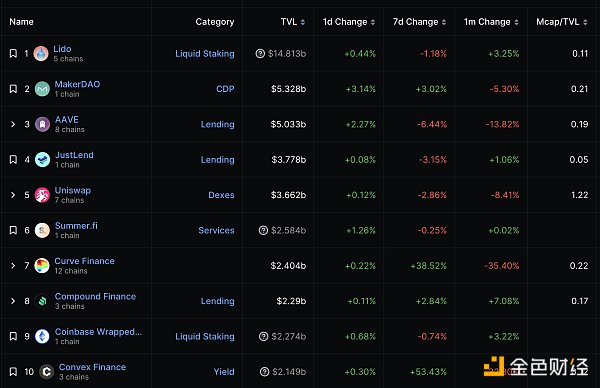Open the Dexes category link
Image resolution: width=600 pixels, height=388 pixels.
[221, 195]
